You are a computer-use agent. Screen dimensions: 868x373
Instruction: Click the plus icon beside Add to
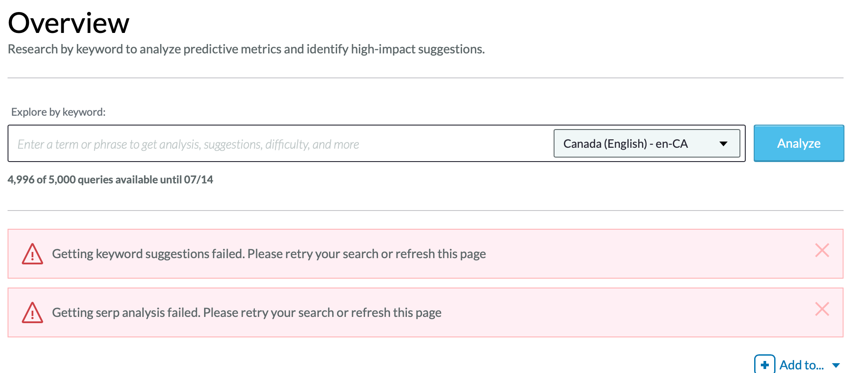point(764,365)
